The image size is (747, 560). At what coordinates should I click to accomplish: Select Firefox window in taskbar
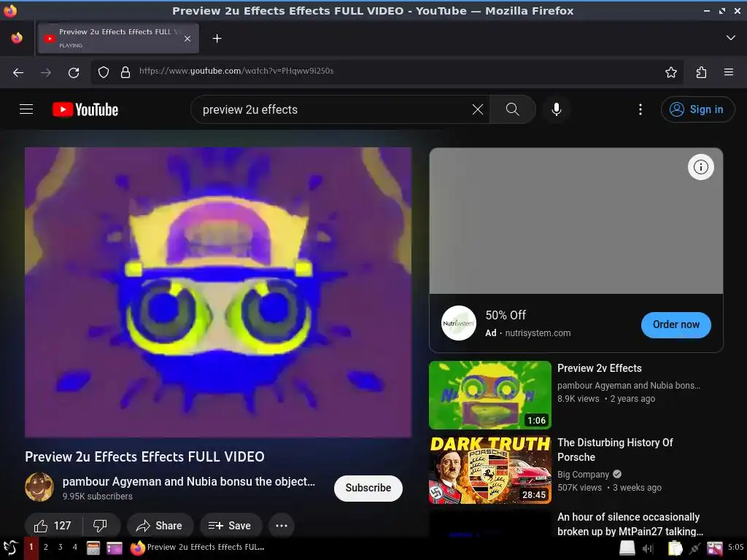[198, 548]
